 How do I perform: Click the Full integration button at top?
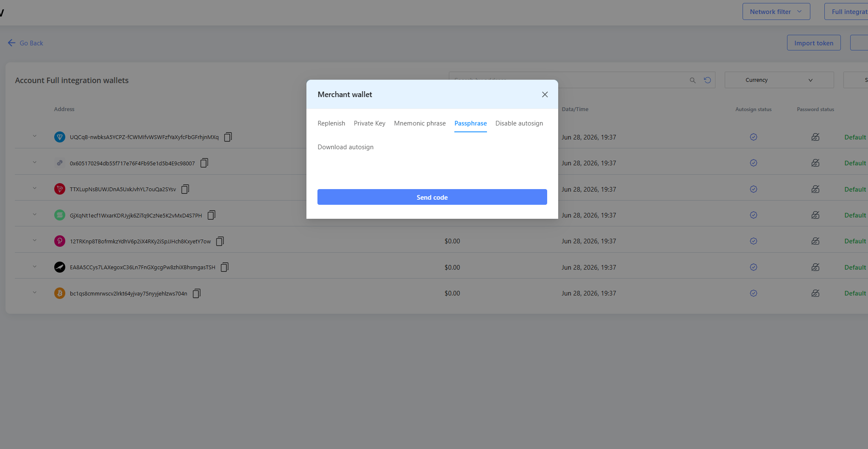tap(846, 11)
